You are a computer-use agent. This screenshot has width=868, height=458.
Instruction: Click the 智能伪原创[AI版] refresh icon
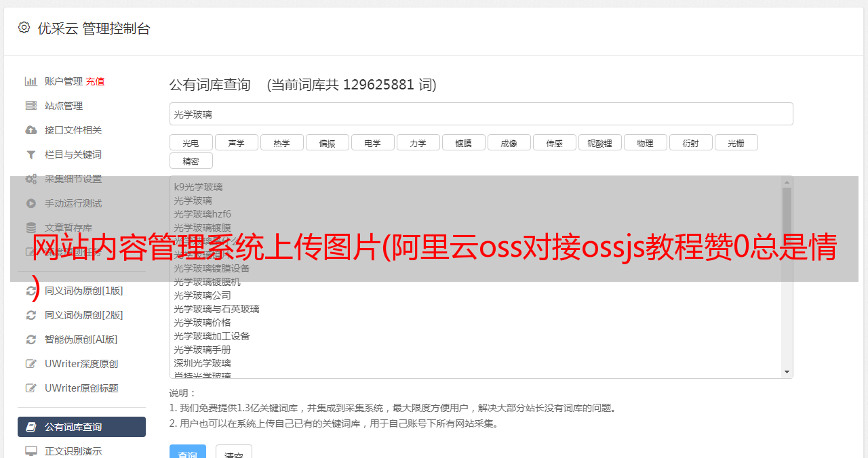pos(31,339)
